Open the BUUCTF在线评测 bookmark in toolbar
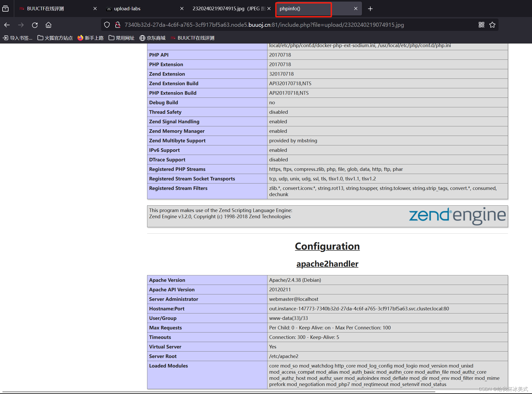Screen dimensions: 532x394 (192, 38)
